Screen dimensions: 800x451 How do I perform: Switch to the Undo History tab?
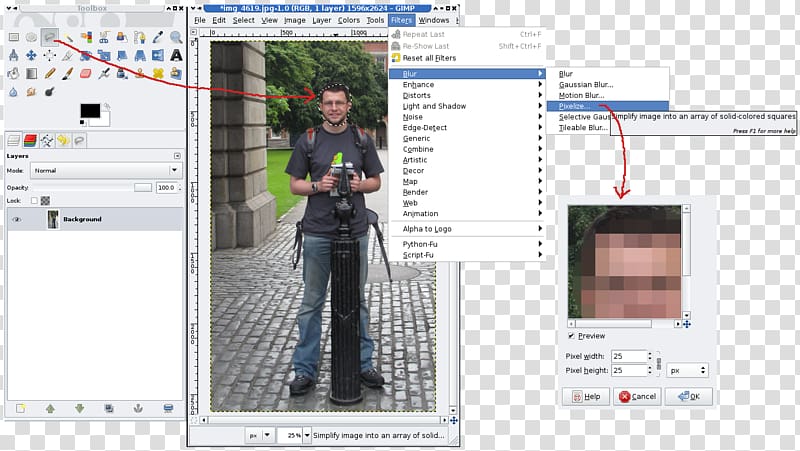pos(63,140)
